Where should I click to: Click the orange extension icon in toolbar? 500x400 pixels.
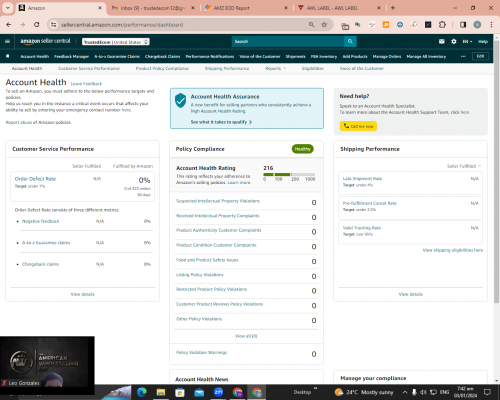click(386, 25)
